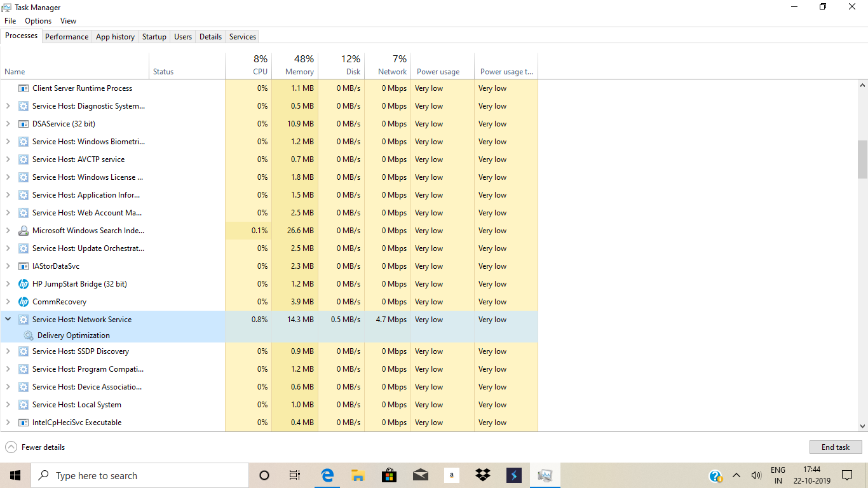Viewport: 868px width, 488px height.
Task: Open Microsoft Store from the taskbar
Action: (389, 475)
